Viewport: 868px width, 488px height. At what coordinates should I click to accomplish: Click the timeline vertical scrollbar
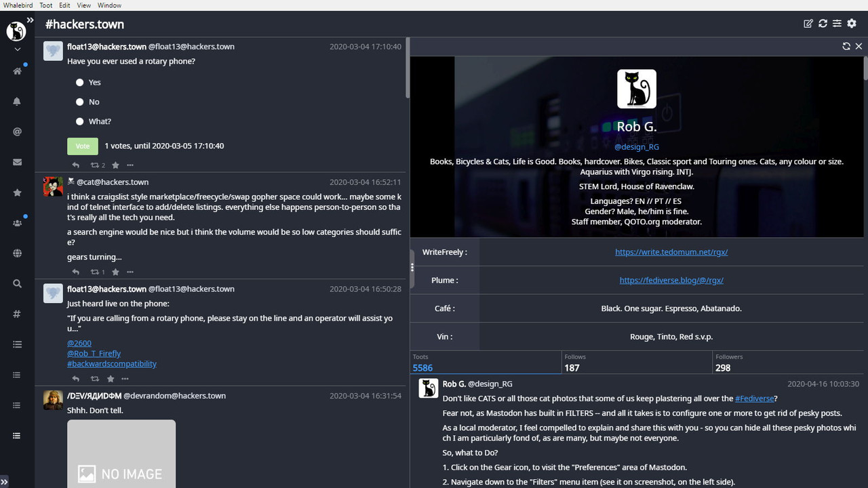pos(407,68)
